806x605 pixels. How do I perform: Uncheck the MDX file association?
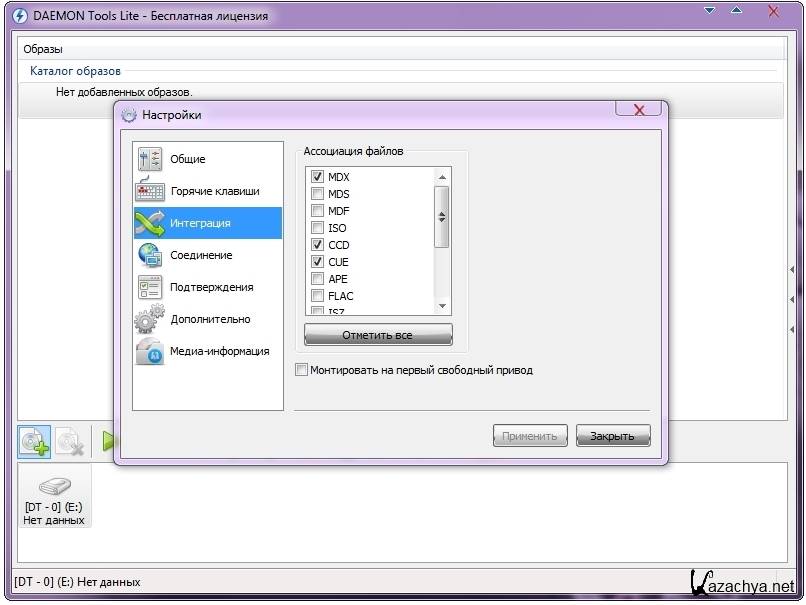318,177
